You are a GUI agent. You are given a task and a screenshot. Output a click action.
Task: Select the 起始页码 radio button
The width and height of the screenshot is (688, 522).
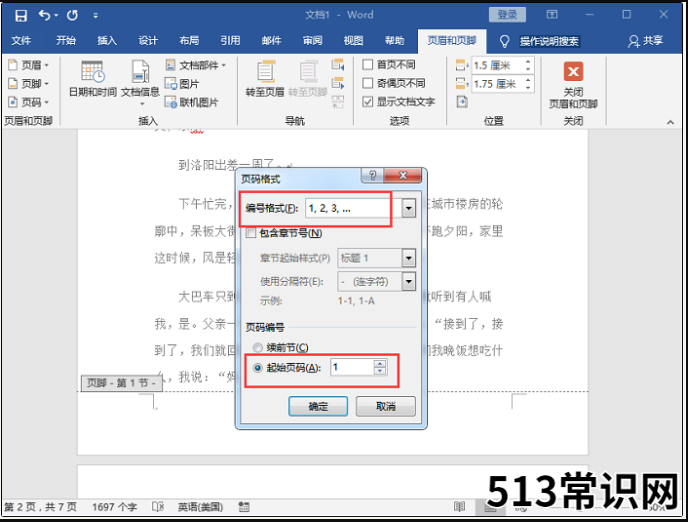point(258,368)
